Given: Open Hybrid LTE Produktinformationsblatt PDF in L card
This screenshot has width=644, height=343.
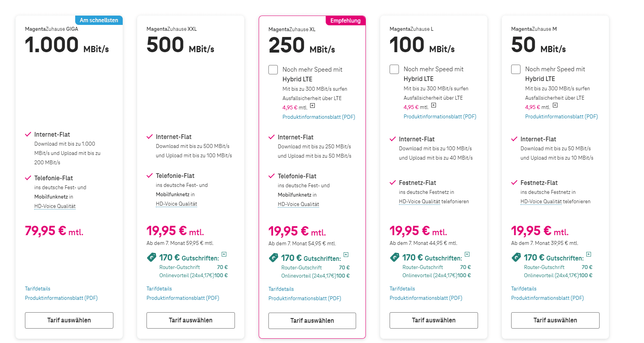Looking at the screenshot, I should [440, 116].
